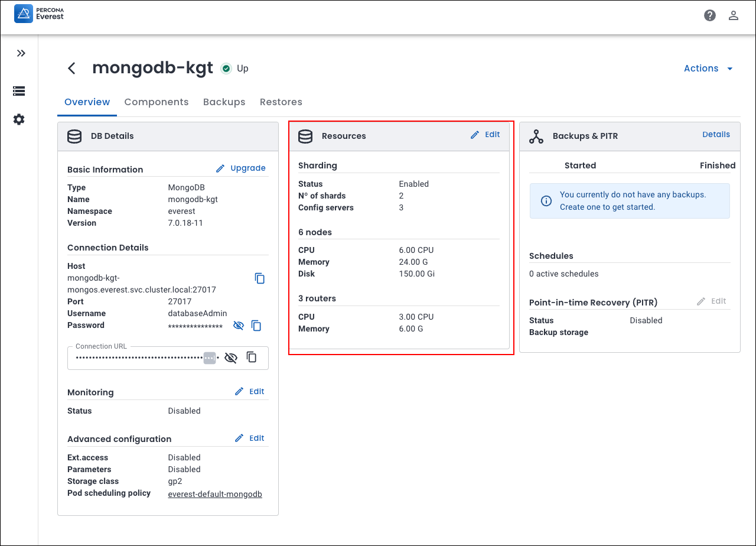This screenshot has height=546, width=756.
Task: Open the settings gear in sidebar
Action: coord(19,119)
